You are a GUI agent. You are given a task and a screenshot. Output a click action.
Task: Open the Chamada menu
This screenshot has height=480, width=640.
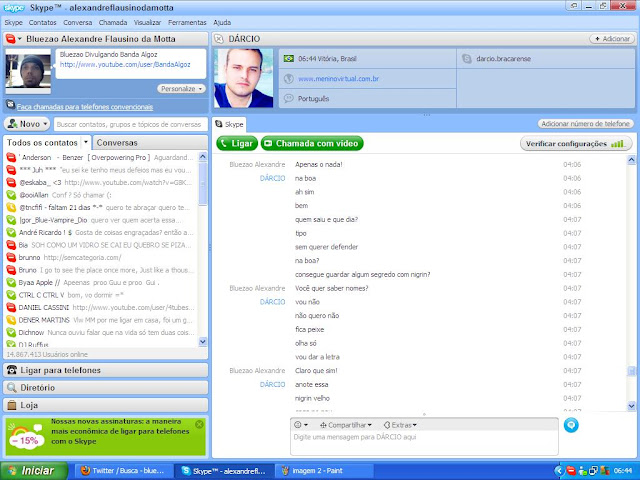[113, 22]
